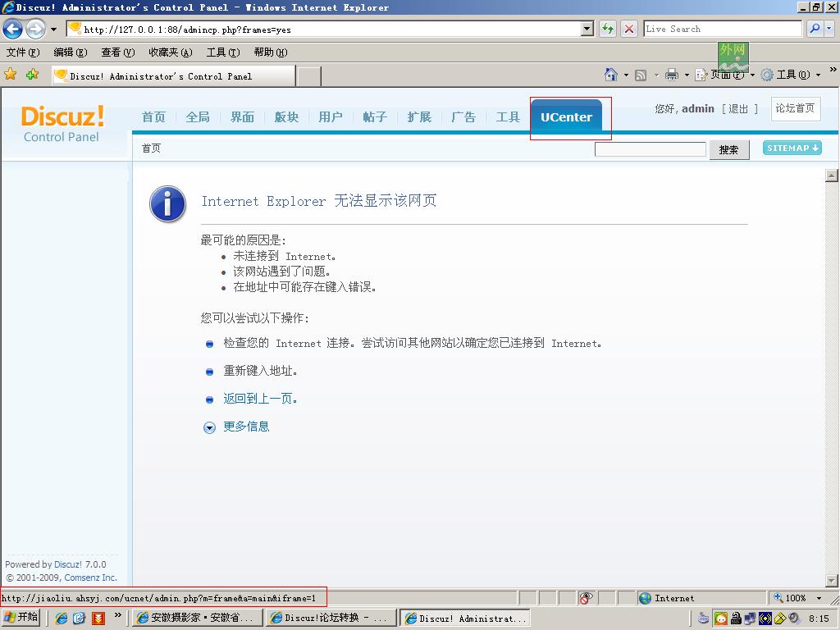The width and height of the screenshot is (840, 630).
Task: Expand the address bar dropdown list
Action: [587, 29]
